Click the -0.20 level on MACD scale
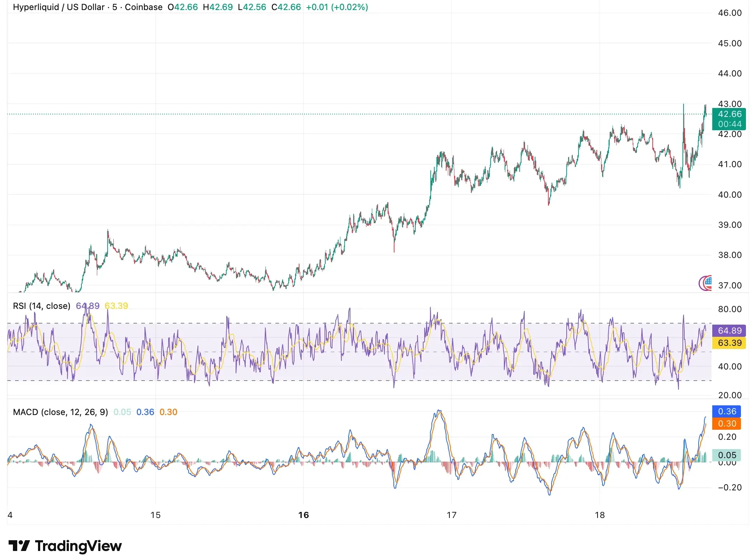This screenshot has height=556, width=756. click(x=729, y=487)
